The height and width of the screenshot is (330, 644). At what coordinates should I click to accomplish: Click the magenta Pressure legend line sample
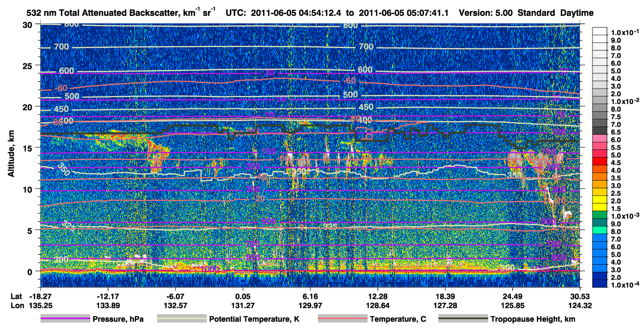65,319
